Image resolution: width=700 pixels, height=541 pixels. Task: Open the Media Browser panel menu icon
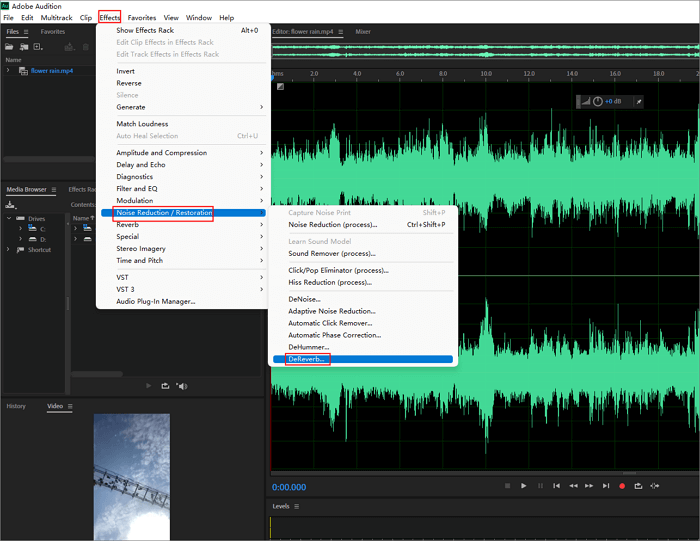[x=54, y=190]
